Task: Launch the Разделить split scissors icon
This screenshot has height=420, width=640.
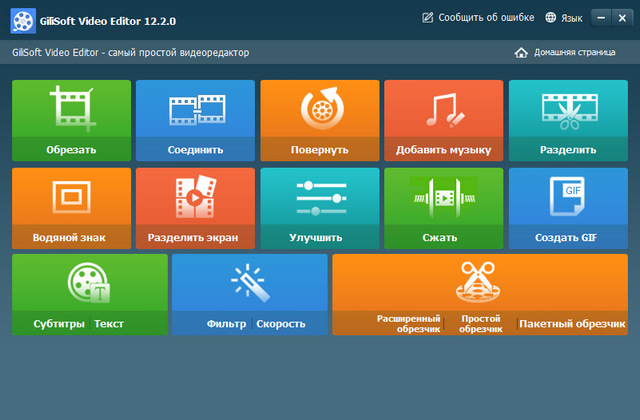Action: coord(567,108)
